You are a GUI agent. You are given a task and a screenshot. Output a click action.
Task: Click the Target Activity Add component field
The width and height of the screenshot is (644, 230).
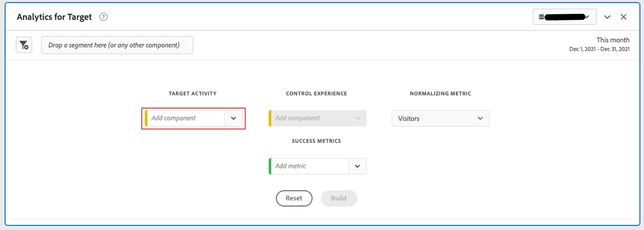pyautogui.click(x=185, y=118)
